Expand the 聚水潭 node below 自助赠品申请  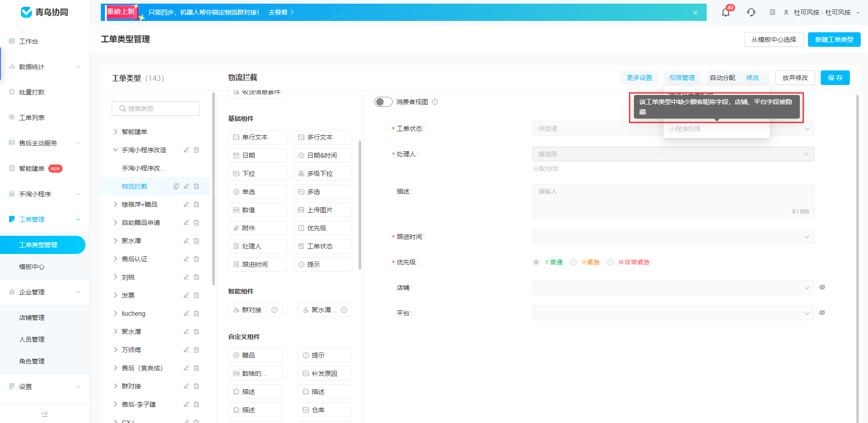115,241
